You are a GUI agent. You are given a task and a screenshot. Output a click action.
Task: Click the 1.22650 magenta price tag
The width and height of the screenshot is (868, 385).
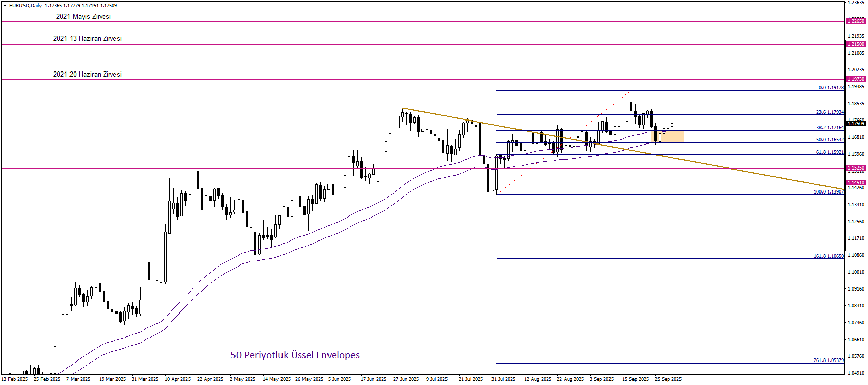point(856,21)
